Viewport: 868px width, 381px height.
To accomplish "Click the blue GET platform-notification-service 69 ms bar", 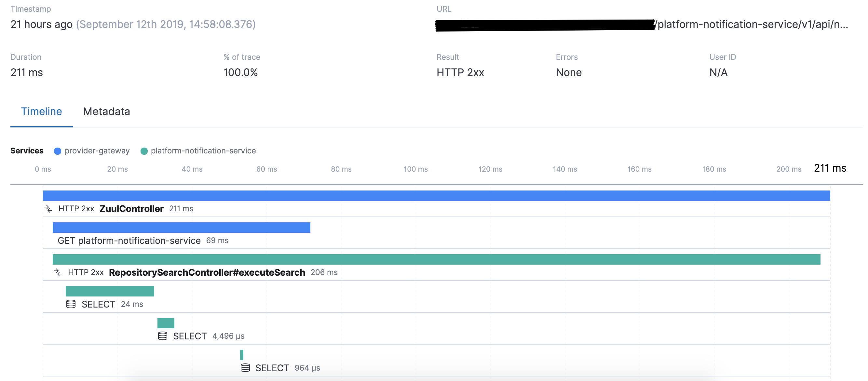I will (x=181, y=228).
